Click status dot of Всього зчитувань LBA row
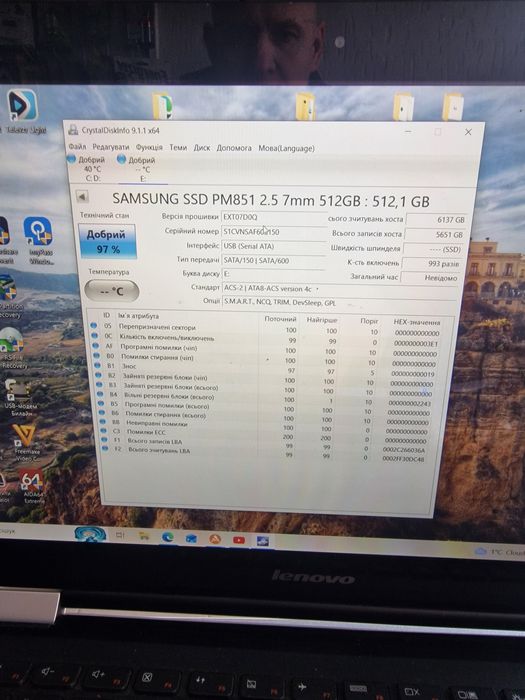 coord(105,449)
